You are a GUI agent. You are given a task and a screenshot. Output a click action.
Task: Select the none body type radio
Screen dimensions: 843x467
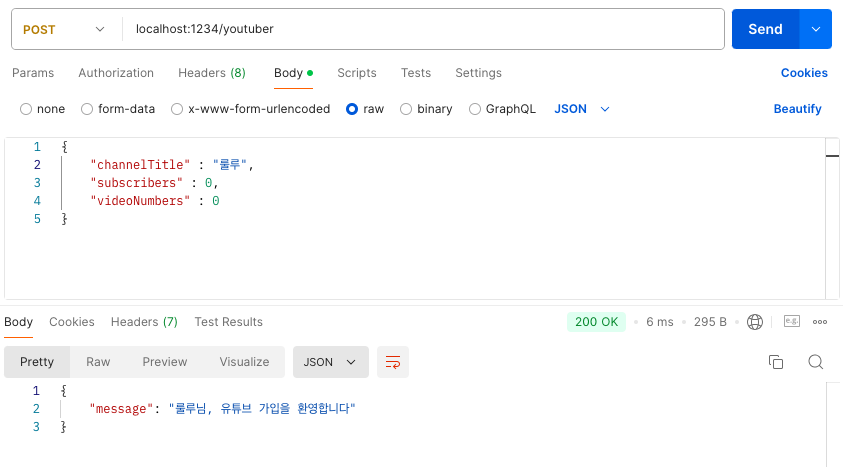(x=26, y=109)
